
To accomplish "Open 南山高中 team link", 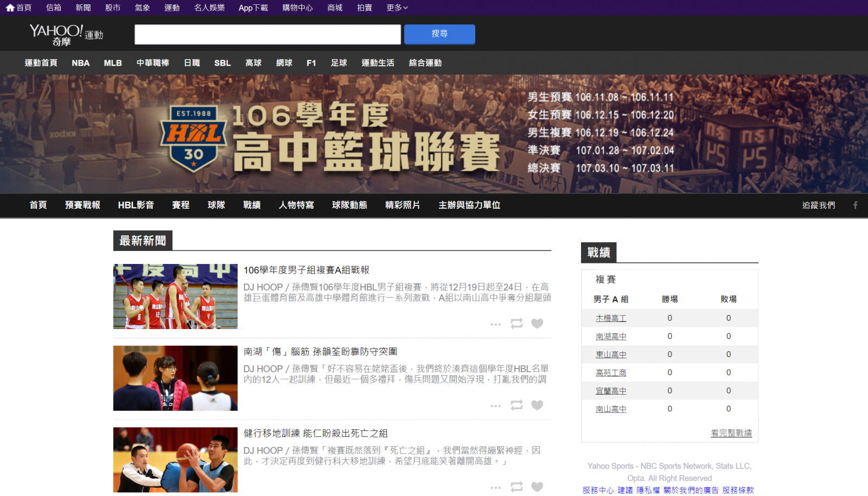I will 611,409.
